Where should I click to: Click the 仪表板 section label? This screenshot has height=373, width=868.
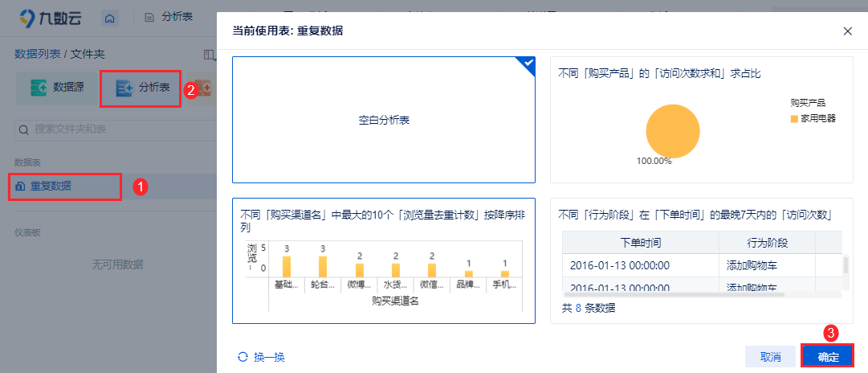point(26,232)
